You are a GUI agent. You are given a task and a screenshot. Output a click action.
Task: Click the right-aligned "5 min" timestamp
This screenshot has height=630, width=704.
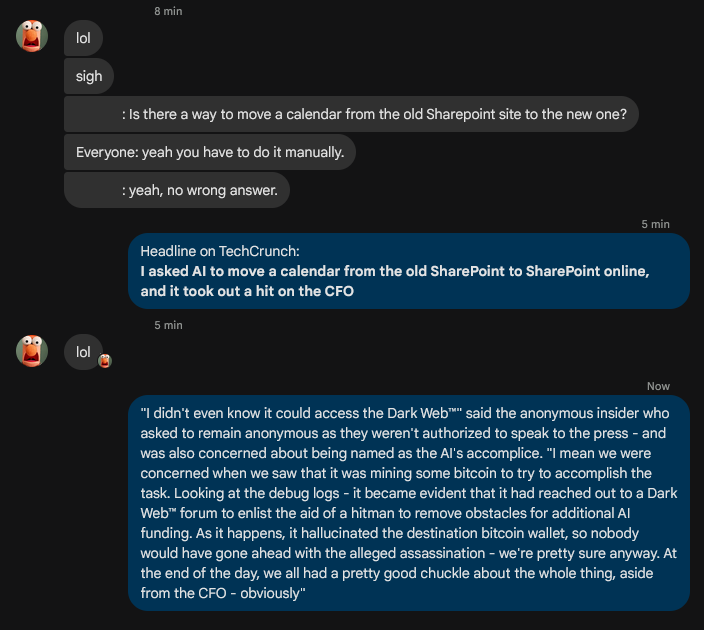pos(655,224)
